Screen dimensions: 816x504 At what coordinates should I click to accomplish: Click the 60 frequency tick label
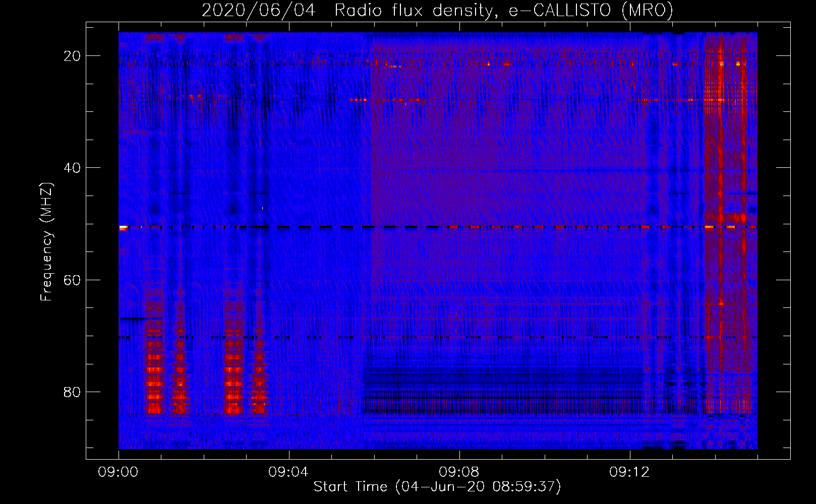coord(73,280)
